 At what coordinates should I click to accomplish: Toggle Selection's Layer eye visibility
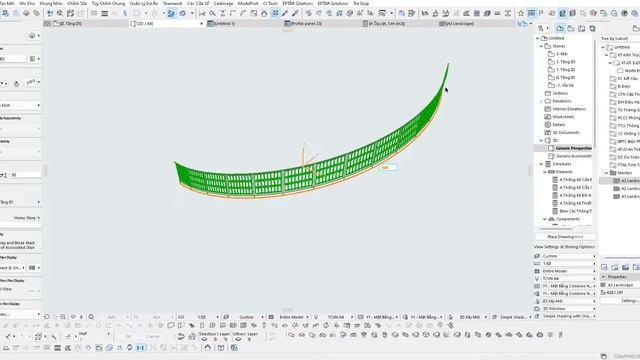tap(204, 339)
